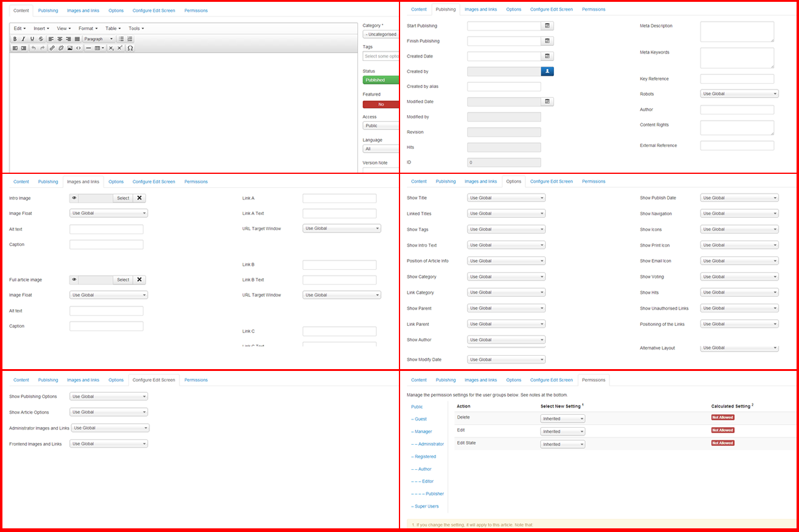Open the Insert menu in the editor
Viewport: 799px width, 532px height.
click(x=41, y=29)
